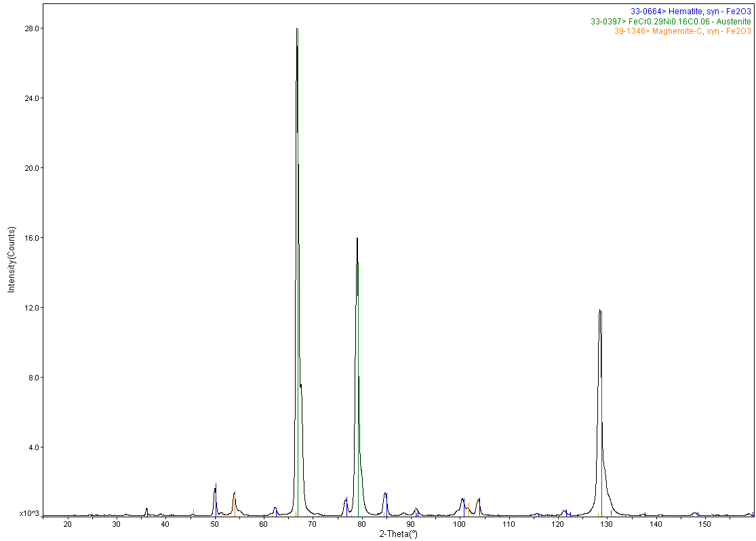Click the 20 tick label on 2-Theta axis
This screenshot has width=756, height=541.
68,524
